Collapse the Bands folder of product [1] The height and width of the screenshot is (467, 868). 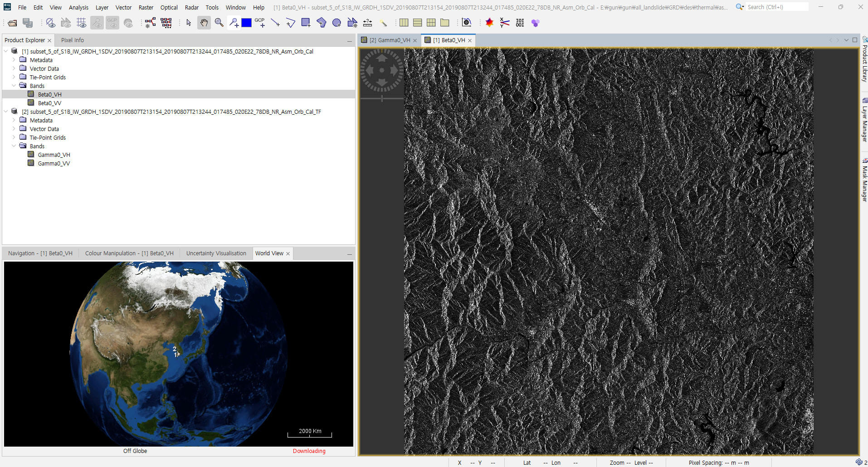[14, 86]
